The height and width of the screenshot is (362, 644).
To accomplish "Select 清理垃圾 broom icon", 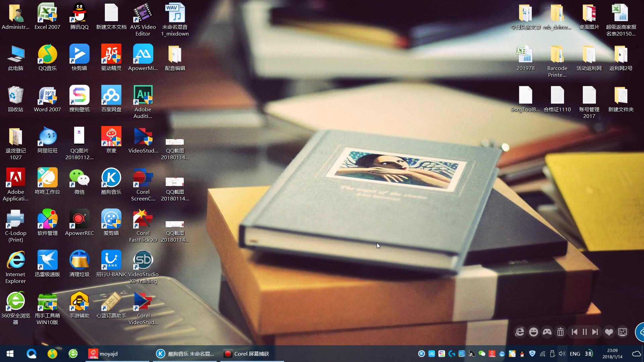I will pos(79,264).
